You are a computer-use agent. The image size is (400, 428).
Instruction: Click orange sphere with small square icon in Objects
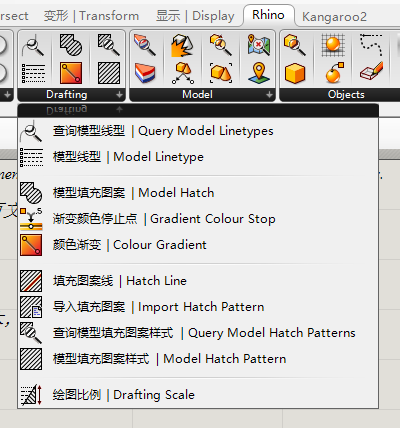click(334, 73)
